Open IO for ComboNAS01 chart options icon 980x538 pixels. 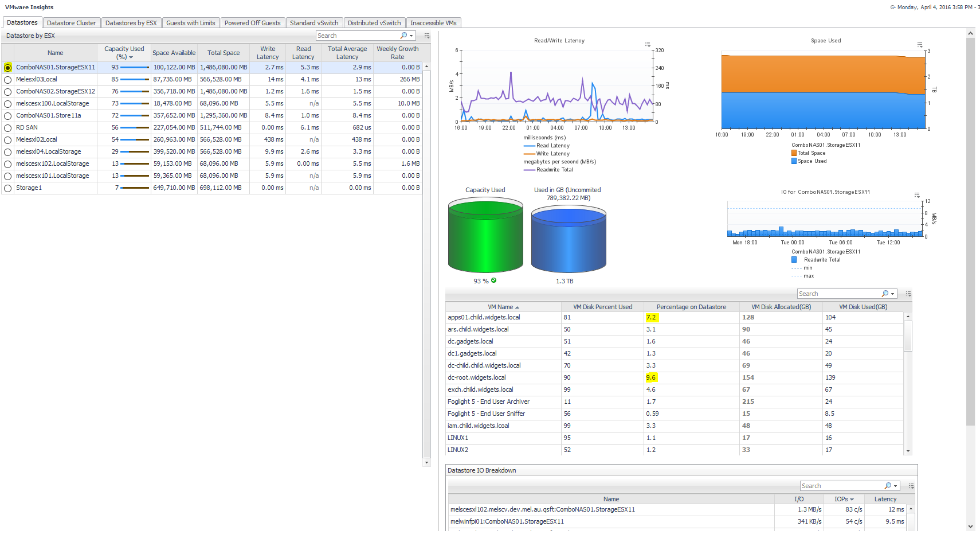coord(917,196)
